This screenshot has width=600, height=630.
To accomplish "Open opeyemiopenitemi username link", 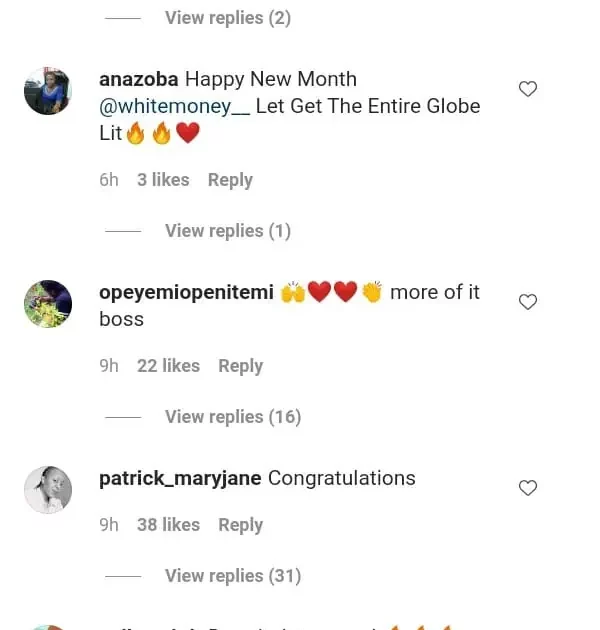I will click(187, 292).
